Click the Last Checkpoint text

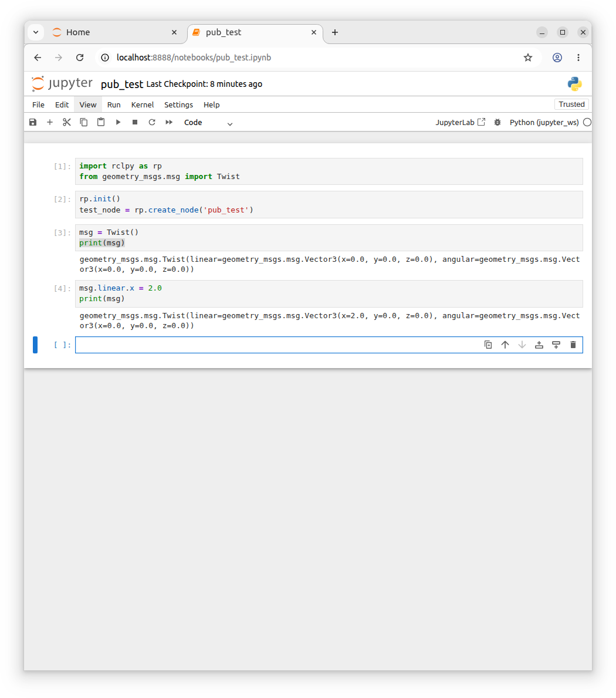[x=204, y=84]
